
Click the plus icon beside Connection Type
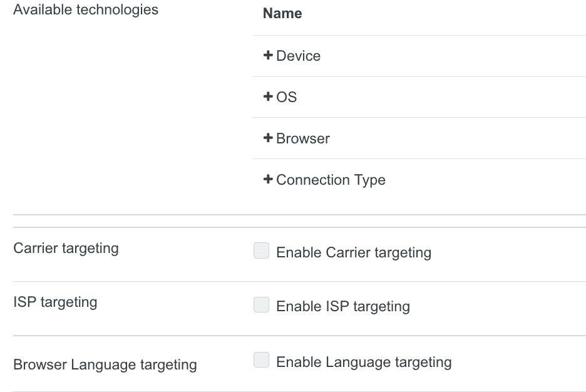269,180
